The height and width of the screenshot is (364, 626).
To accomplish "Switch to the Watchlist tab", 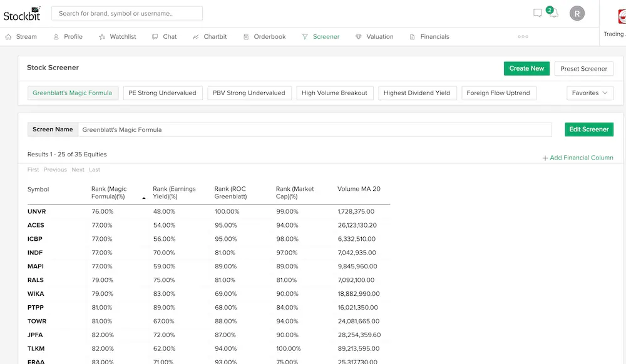I will coord(118,37).
